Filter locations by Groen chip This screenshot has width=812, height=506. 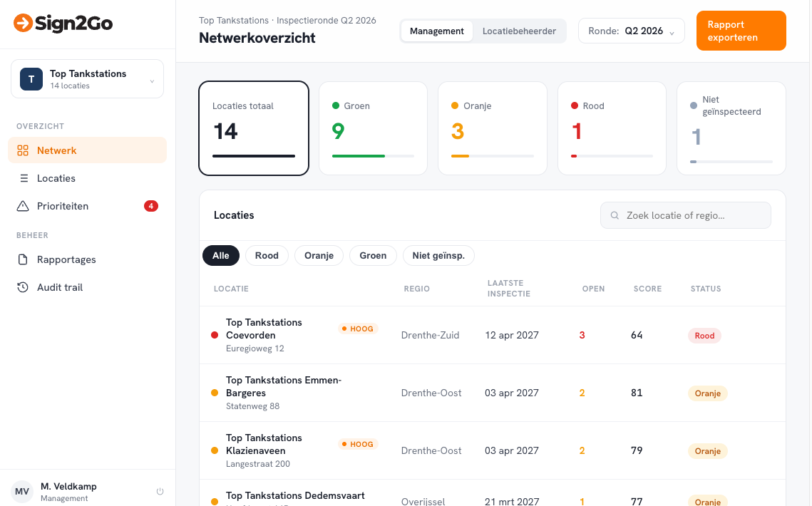[x=373, y=255]
